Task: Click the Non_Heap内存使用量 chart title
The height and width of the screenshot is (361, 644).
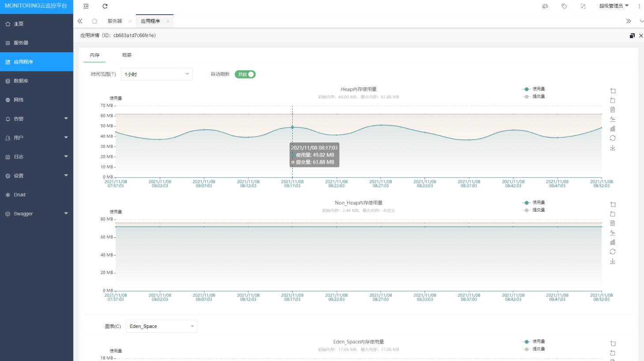Action: click(x=358, y=203)
